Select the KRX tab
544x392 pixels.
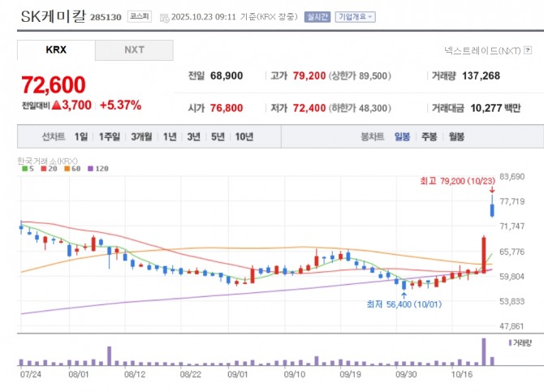pyautogui.click(x=56, y=50)
